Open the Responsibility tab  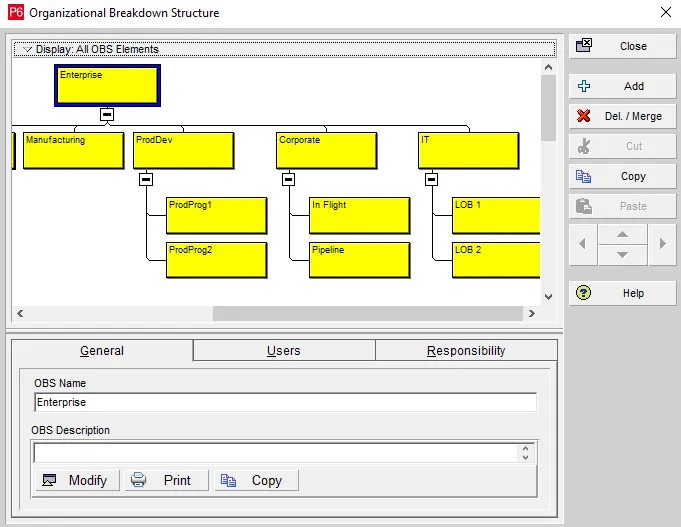click(x=466, y=351)
